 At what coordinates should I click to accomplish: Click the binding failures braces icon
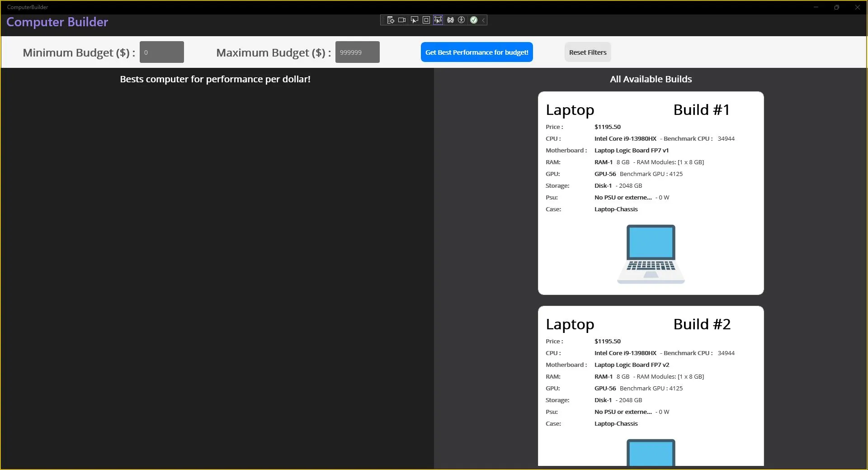coord(450,20)
